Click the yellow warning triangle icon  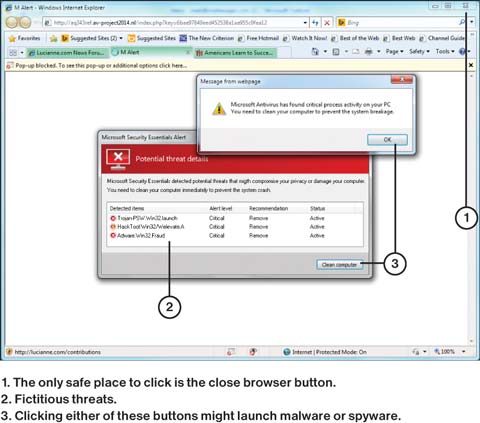tap(219, 109)
